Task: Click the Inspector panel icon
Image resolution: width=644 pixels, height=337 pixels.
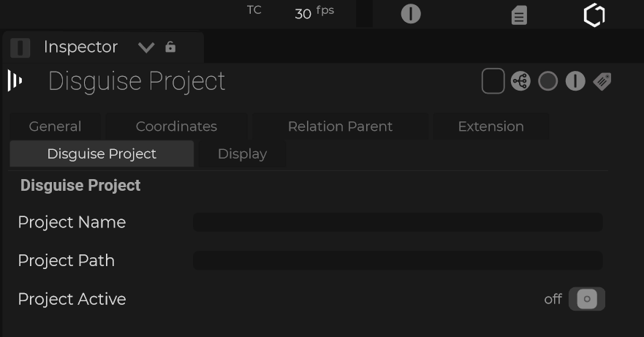Action: [x=20, y=48]
